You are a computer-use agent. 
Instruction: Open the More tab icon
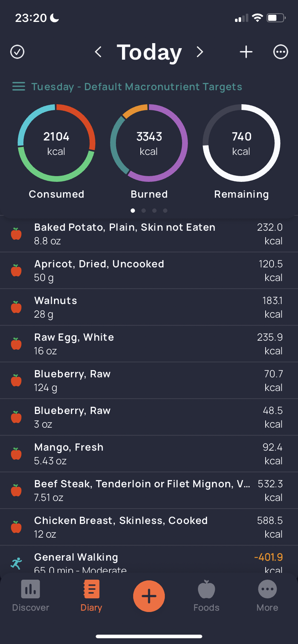267,589
